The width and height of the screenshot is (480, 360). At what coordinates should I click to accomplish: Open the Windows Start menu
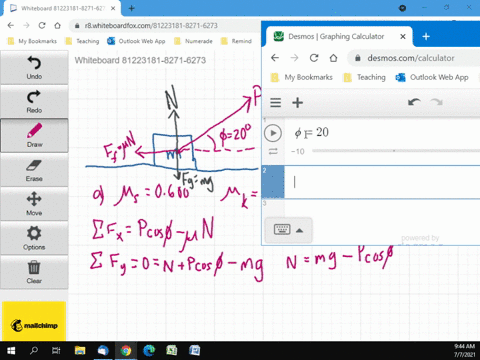click(x=11, y=351)
